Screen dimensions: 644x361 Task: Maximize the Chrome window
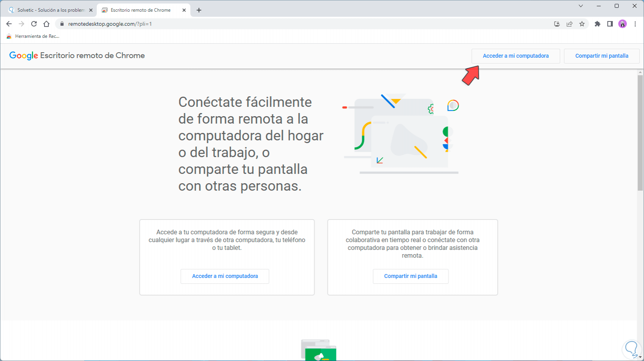click(617, 6)
